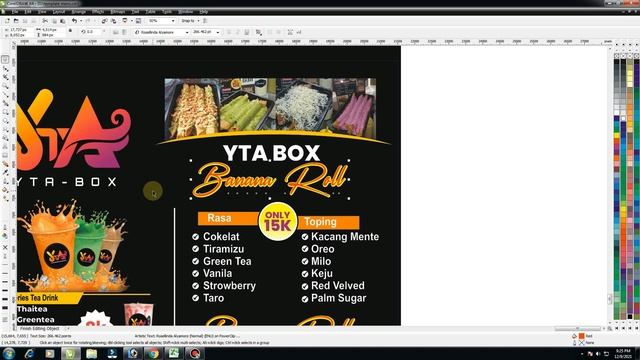Expand the undo history dropdown arrow
This screenshot has width=640, height=360.
(x=81, y=20)
